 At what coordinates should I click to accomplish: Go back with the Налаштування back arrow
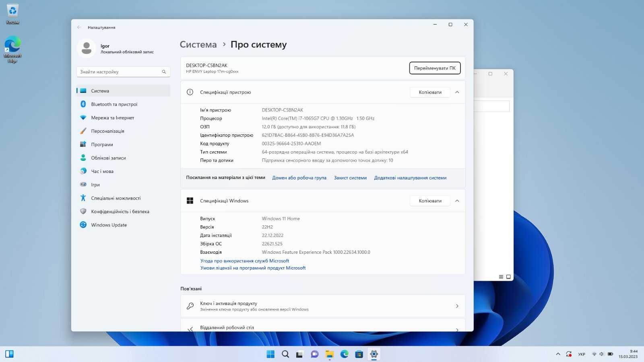(79, 27)
